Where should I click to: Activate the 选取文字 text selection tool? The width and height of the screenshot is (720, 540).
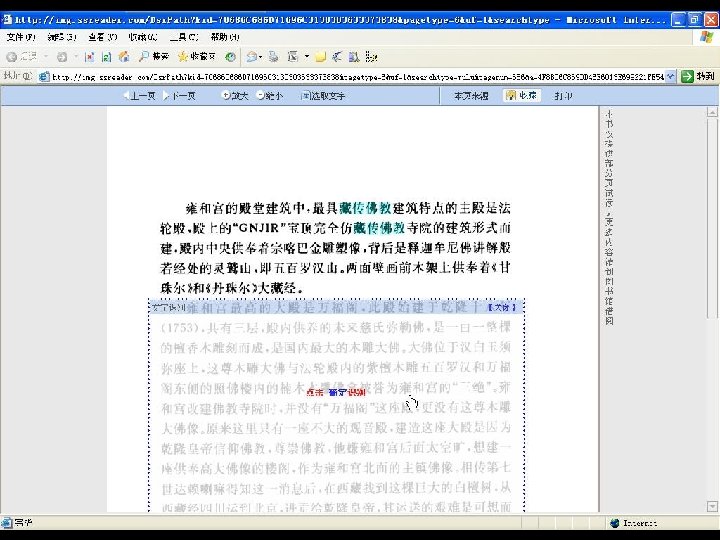(x=323, y=96)
